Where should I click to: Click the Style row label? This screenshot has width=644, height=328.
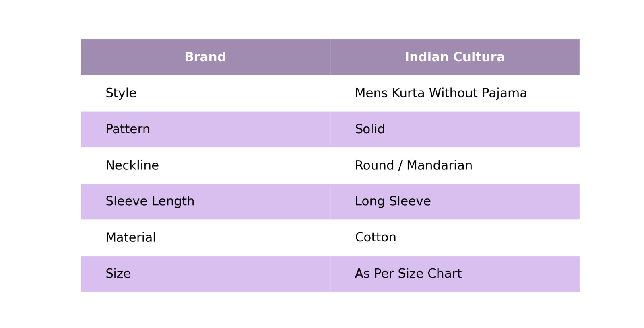(x=121, y=93)
